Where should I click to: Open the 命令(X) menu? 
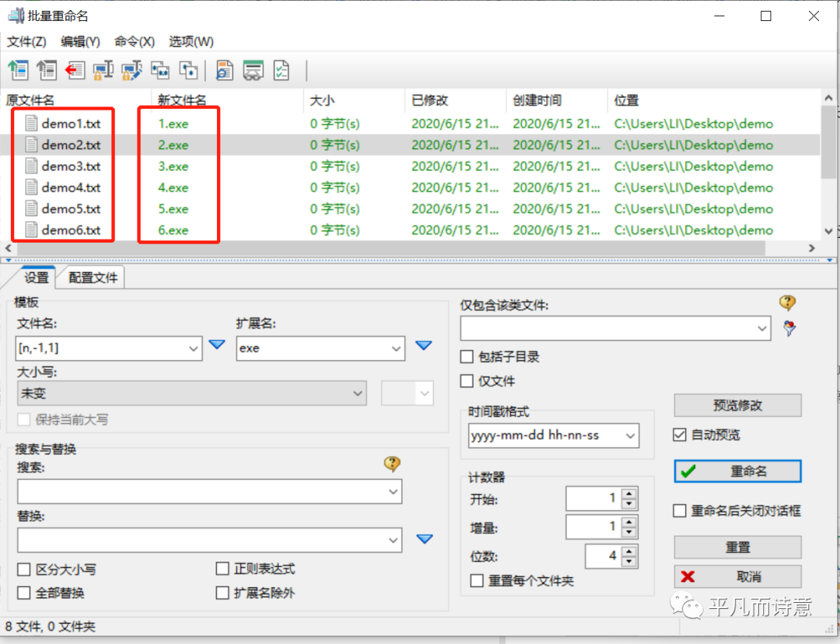click(135, 41)
